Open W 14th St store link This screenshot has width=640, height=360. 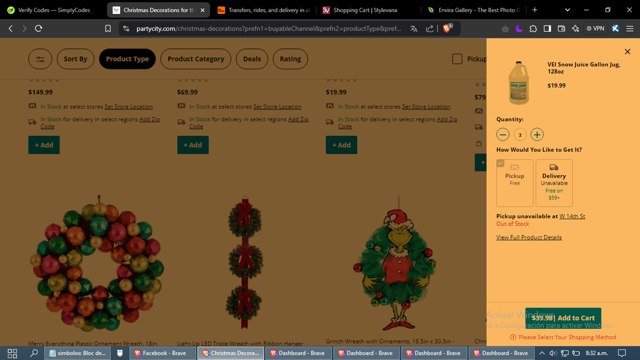coord(572,216)
